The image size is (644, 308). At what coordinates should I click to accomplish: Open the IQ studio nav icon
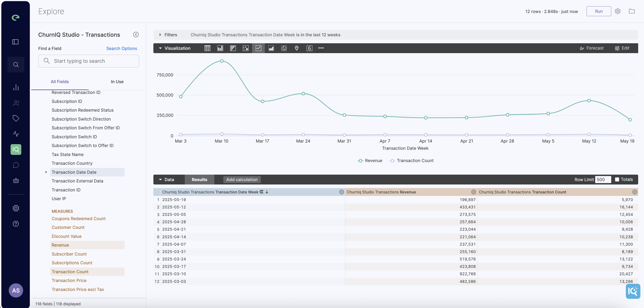click(16, 150)
